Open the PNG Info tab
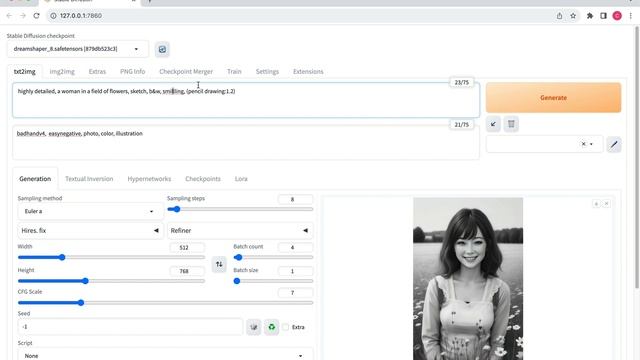This screenshot has height=360, width=640. pyautogui.click(x=133, y=71)
